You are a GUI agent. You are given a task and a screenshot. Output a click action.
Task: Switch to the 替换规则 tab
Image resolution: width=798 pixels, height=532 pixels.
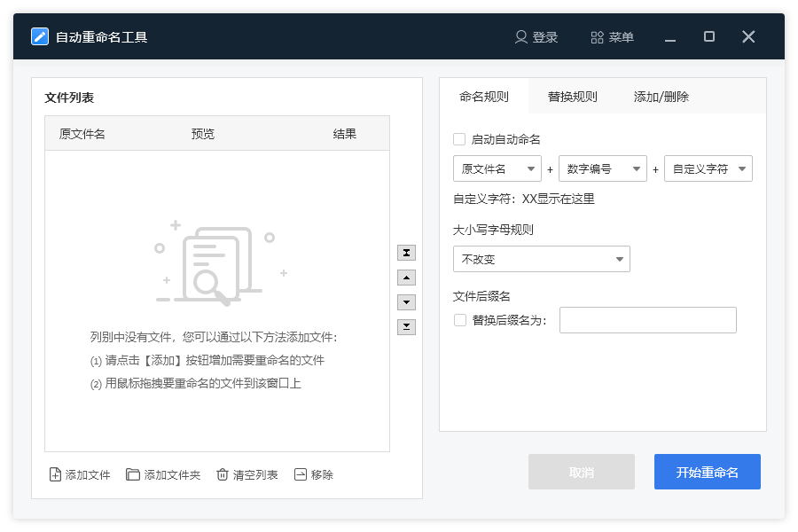pyautogui.click(x=571, y=96)
